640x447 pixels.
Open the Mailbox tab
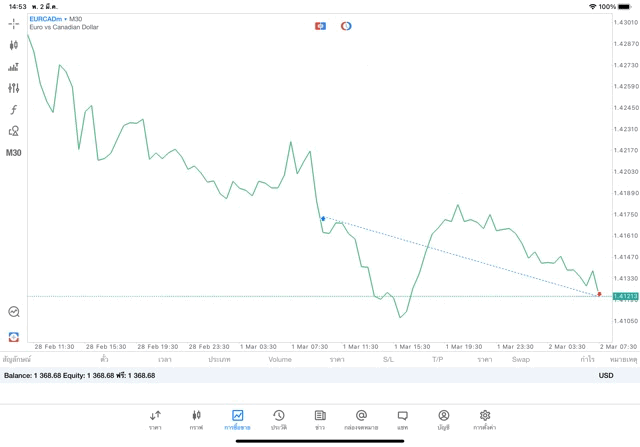pyautogui.click(x=361, y=419)
